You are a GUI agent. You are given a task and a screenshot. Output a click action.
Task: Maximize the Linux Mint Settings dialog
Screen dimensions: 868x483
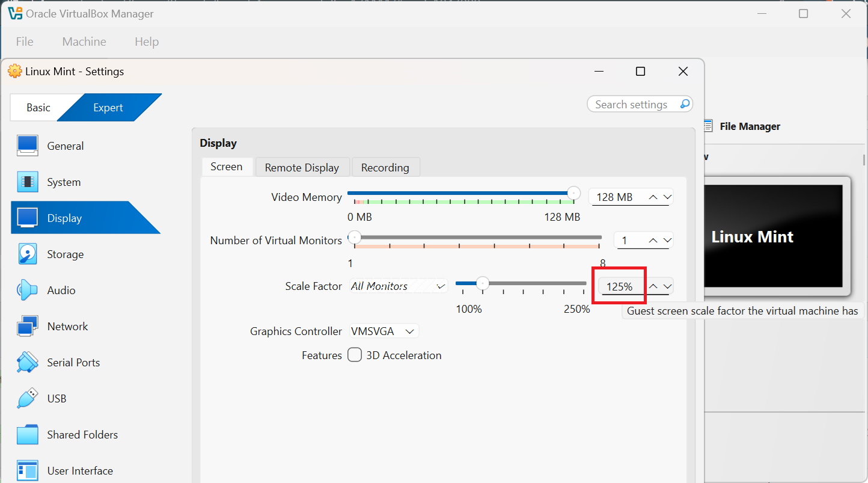641,72
